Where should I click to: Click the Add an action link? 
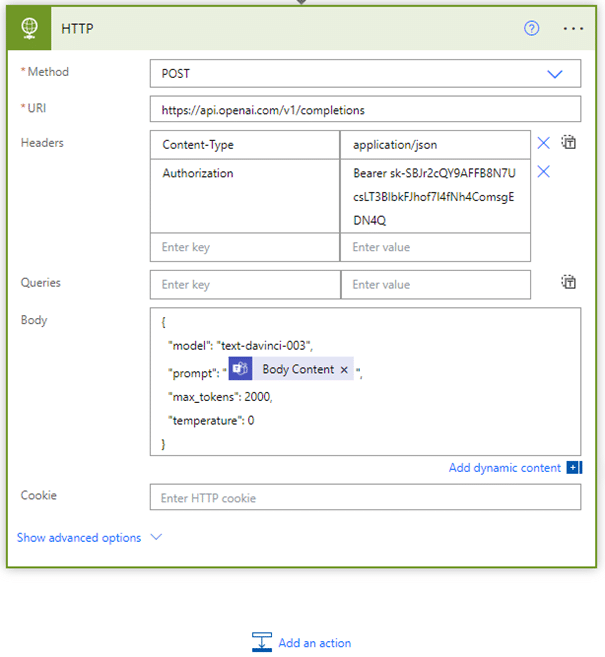tap(315, 643)
